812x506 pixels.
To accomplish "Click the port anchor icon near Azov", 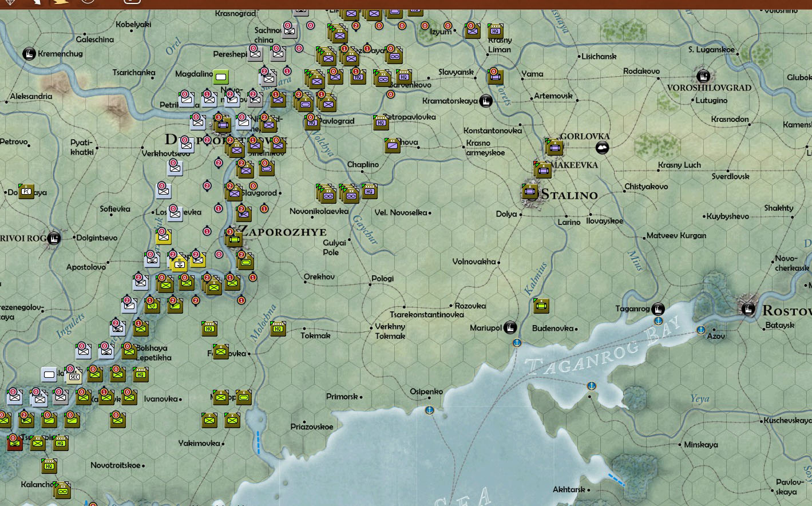I will 701,330.
